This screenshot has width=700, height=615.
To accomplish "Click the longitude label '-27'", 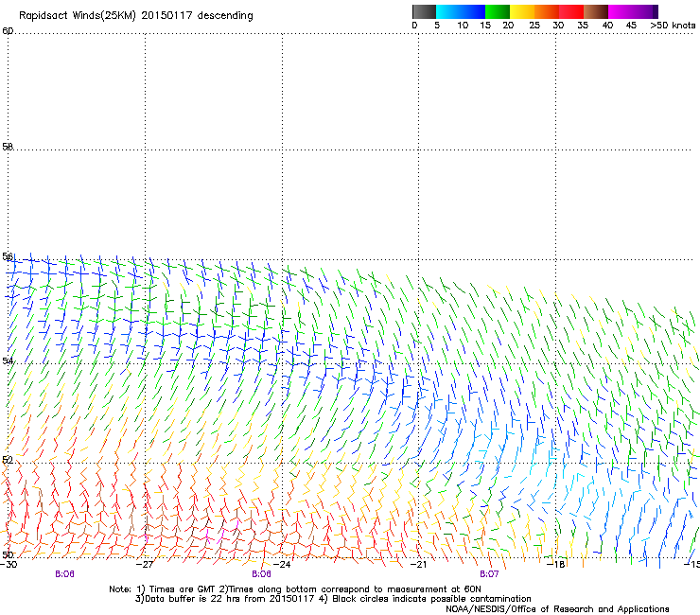I will point(145,565).
